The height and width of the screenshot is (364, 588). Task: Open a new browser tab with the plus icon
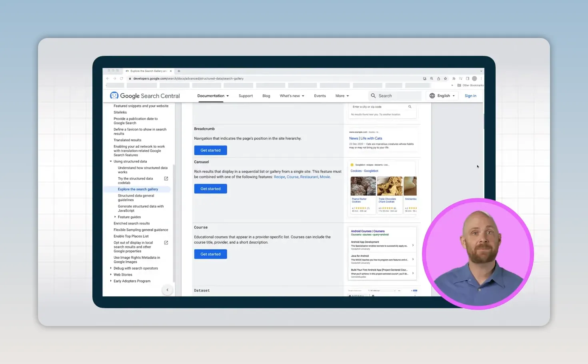coord(179,71)
